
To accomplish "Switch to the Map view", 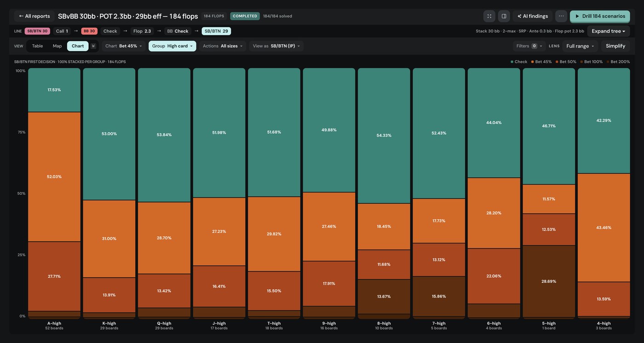I will pos(57,46).
